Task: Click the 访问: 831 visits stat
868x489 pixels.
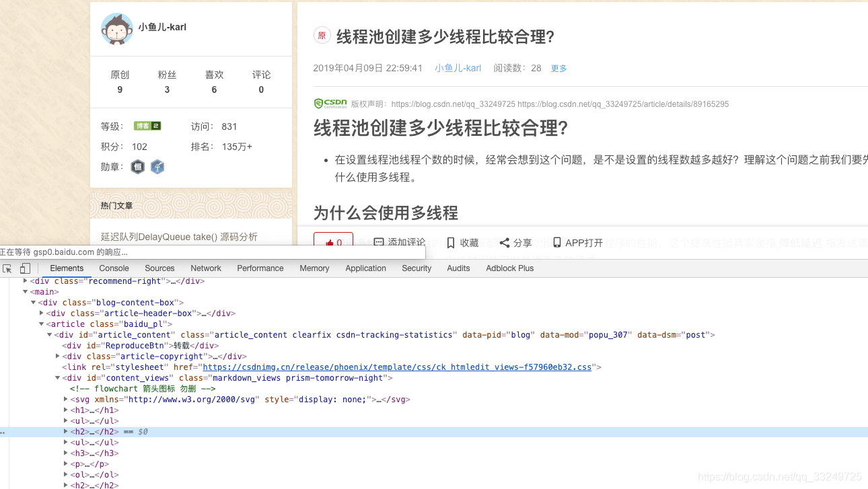Action: point(214,126)
